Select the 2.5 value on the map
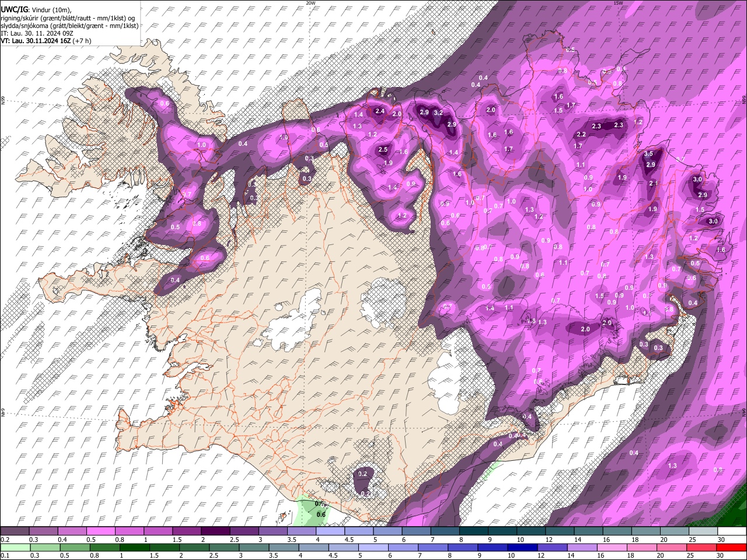The height and width of the screenshot is (560, 747). [383, 150]
